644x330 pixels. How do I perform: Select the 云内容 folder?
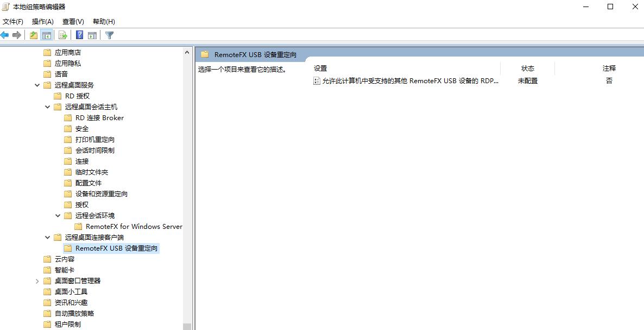pyautogui.click(x=65, y=259)
